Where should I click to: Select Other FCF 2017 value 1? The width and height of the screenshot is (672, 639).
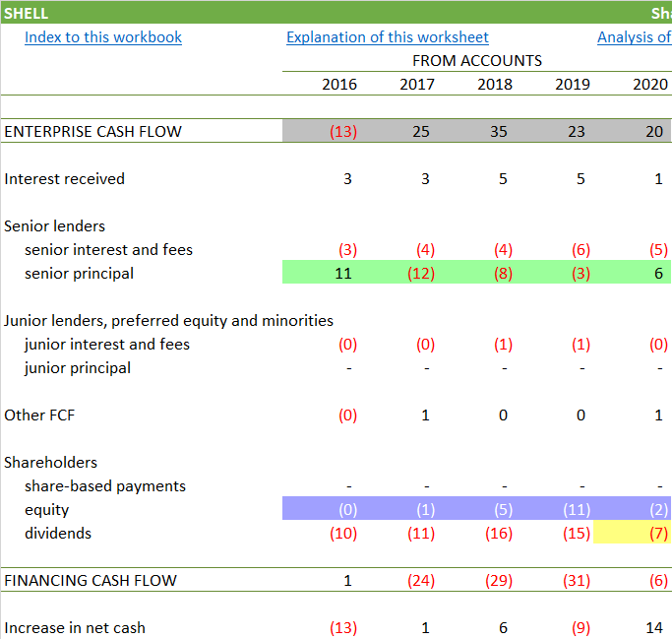coord(425,415)
